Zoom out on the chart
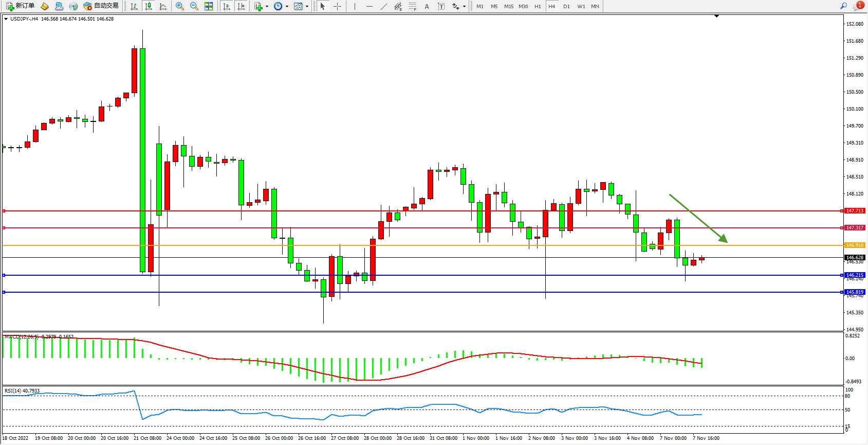Screen dimensions: 868x445 click(x=194, y=6)
